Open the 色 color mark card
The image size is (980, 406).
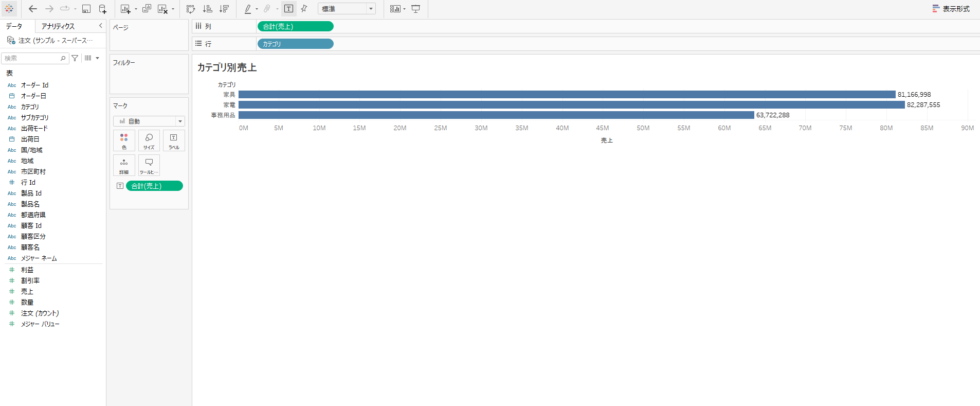point(124,140)
